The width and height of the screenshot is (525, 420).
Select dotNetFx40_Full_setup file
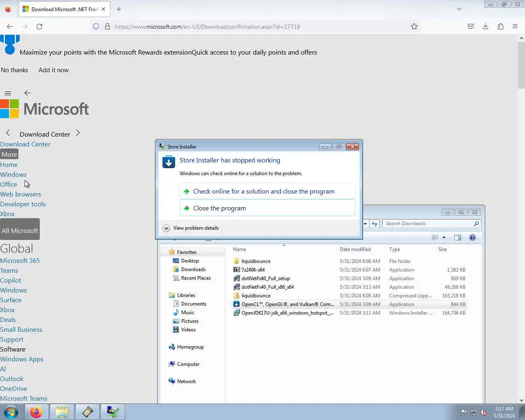tap(349, 278)
